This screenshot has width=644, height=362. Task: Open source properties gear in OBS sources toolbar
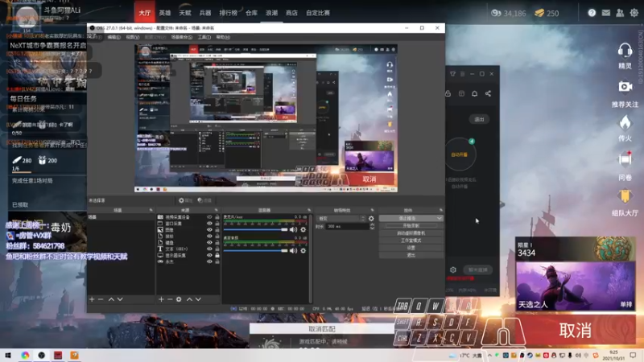tap(179, 299)
